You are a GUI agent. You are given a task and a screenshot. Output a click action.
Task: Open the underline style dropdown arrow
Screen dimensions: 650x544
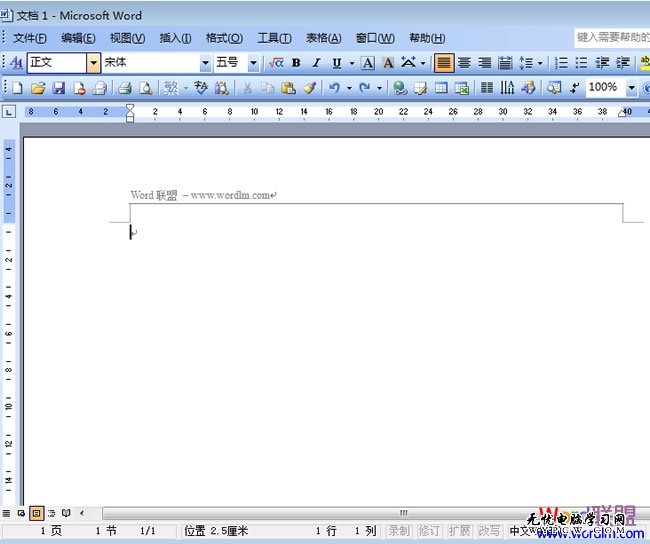tap(352, 63)
